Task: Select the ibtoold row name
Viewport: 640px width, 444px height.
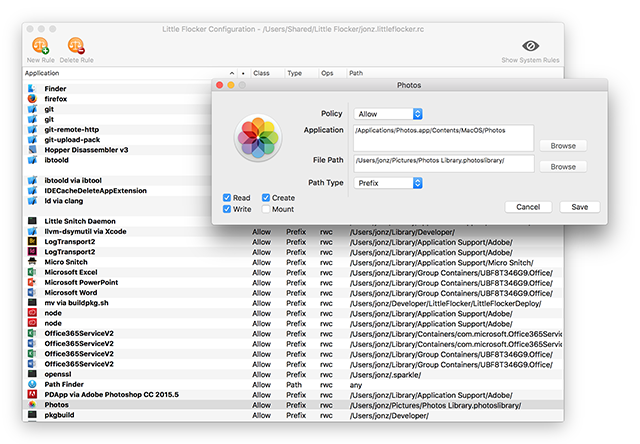Action: click(x=56, y=160)
